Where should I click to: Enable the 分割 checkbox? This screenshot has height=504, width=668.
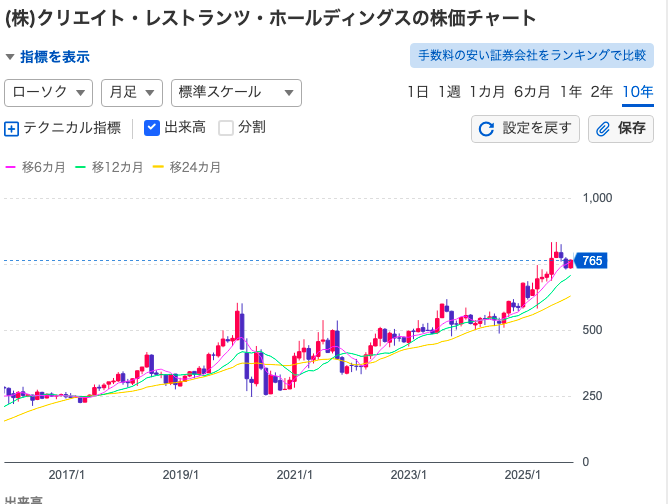point(226,127)
